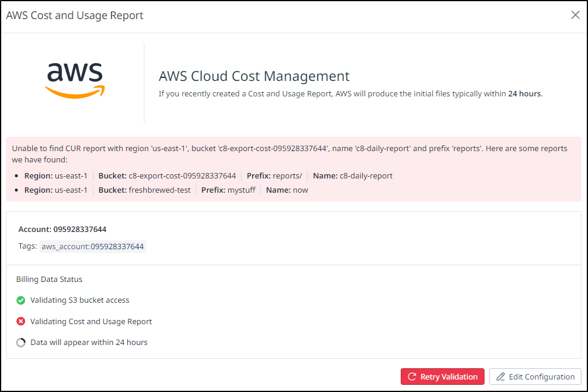Screen dimensions: 588x392
Task: Click the loading spinner icon beside 24 hours message
Action: (21, 343)
